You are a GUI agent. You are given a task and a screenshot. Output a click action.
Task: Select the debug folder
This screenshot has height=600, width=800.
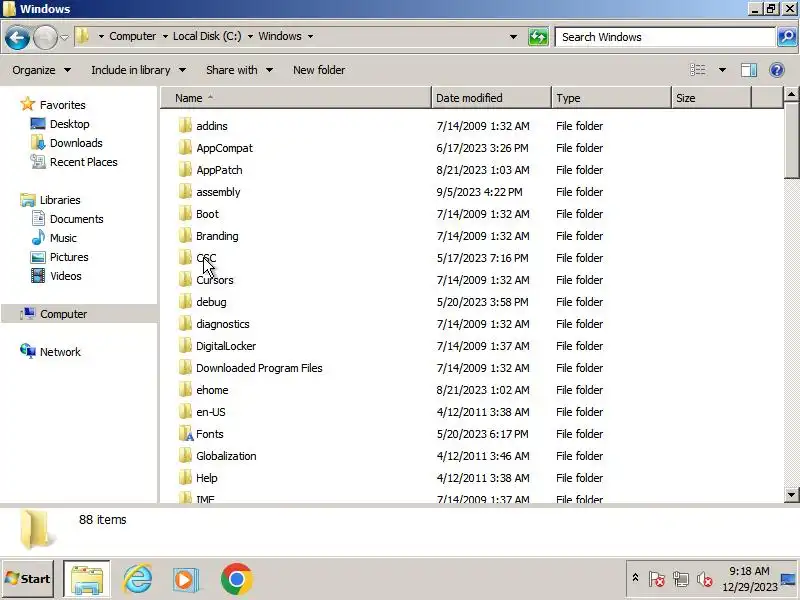[x=211, y=302]
